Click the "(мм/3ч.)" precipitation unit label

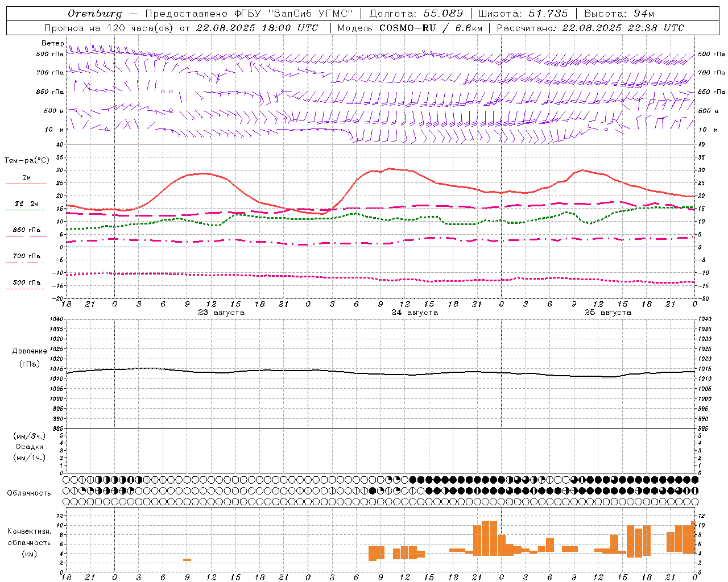click(x=30, y=436)
